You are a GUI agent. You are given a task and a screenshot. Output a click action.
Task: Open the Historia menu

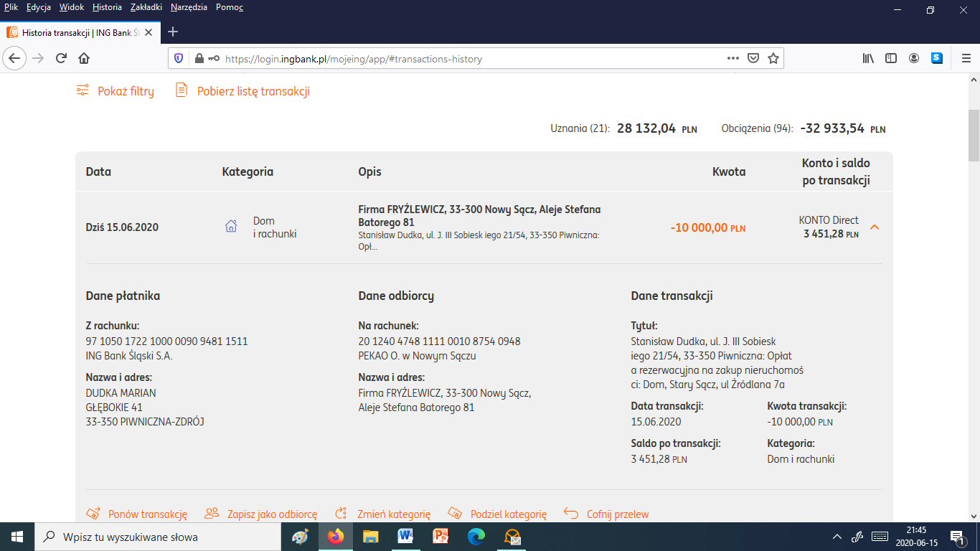click(x=107, y=7)
